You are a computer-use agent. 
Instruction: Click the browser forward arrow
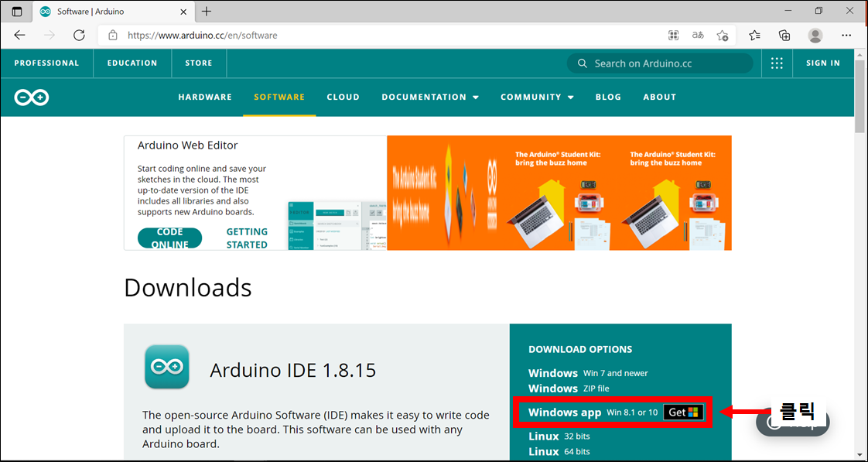click(50, 36)
